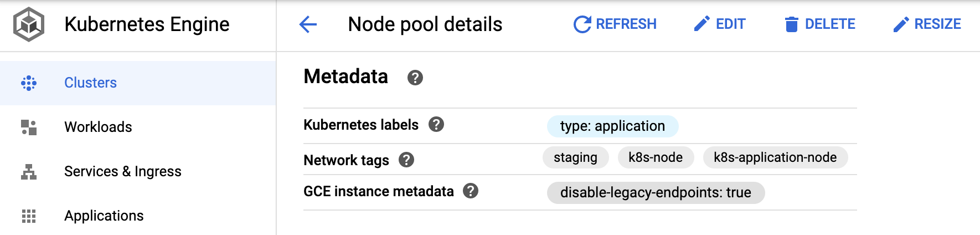Viewport: 980px width, 235px height.
Task: Open the Metadata help icon
Action: pyautogui.click(x=415, y=78)
